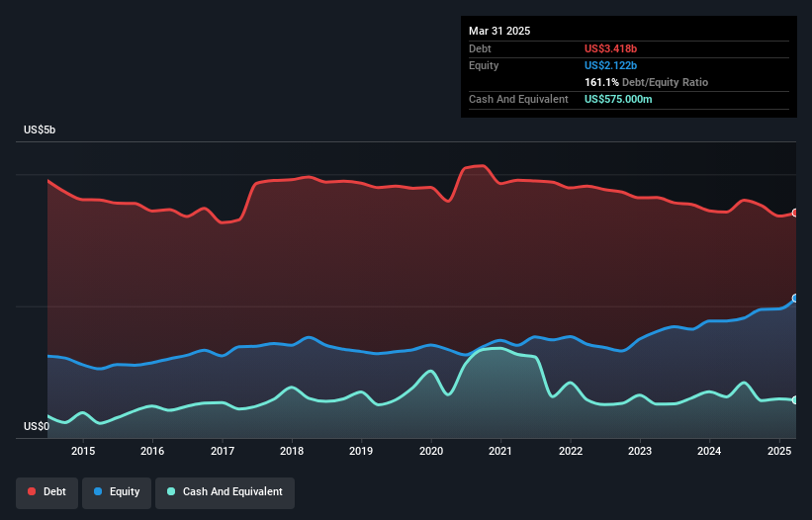Toggle the Equity series legend button
The image size is (812, 520).
point(117,492)
